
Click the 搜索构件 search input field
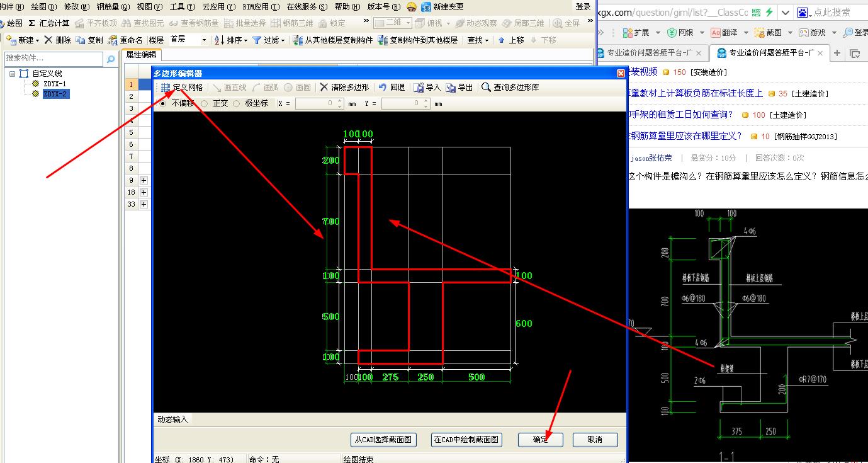pos(54,59)
